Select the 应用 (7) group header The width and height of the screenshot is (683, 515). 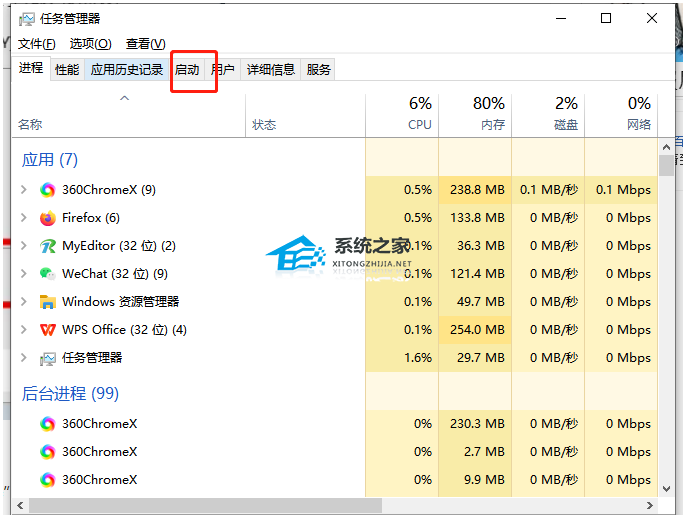[x=50, y=160]
